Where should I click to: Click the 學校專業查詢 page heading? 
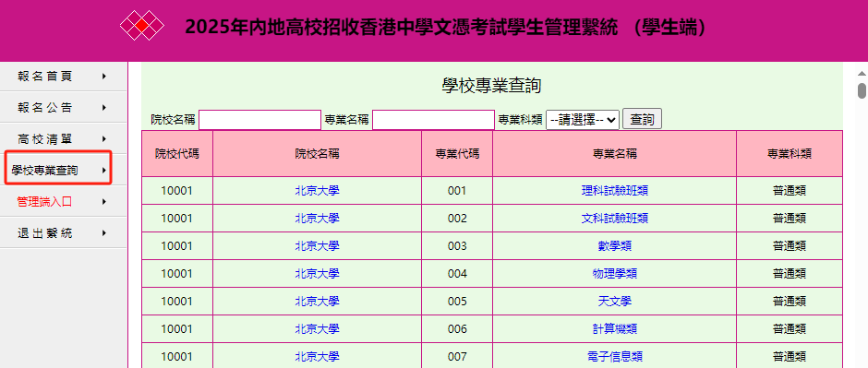pyautogui.click(x=491, y=86)
